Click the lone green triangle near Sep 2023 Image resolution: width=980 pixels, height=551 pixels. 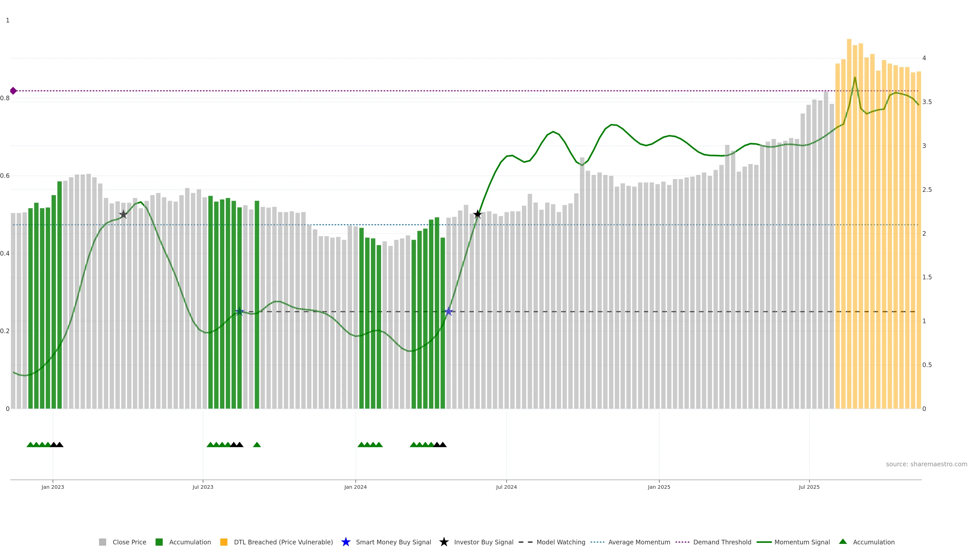point(257,445)
